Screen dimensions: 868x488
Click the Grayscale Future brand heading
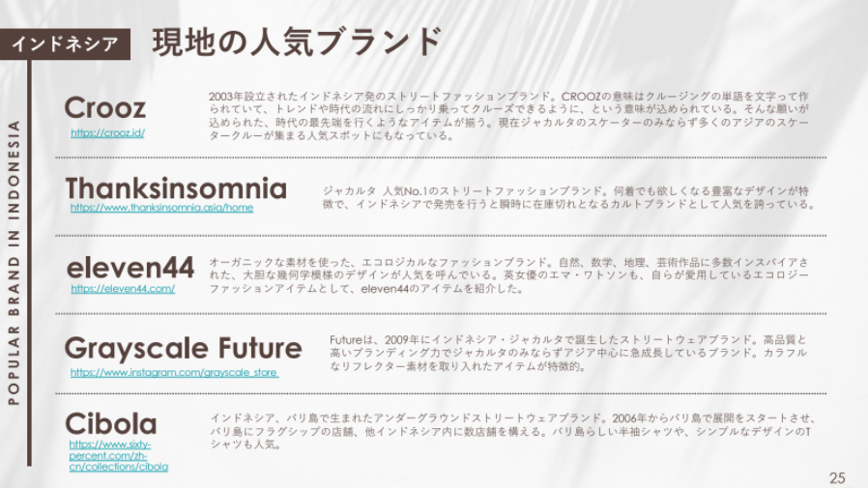point(184,348)
